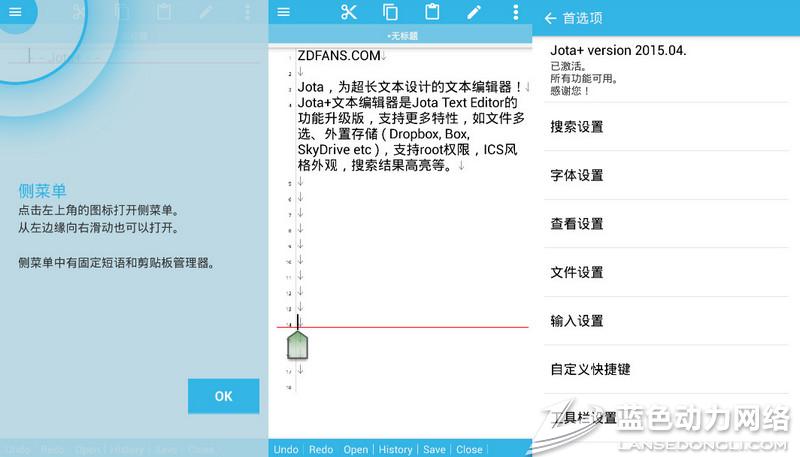
Task: Click the Copy icon in the editor toolbar
Action: pos(390,12)
